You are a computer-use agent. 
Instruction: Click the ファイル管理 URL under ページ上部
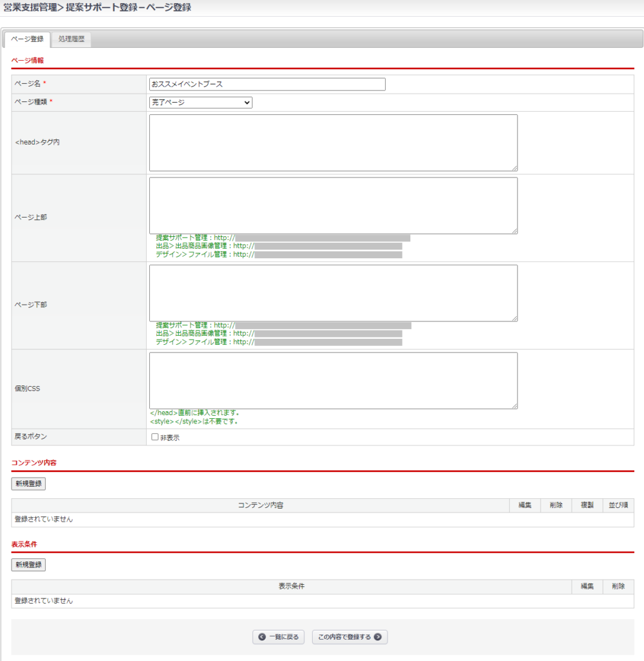click(318, 254)
